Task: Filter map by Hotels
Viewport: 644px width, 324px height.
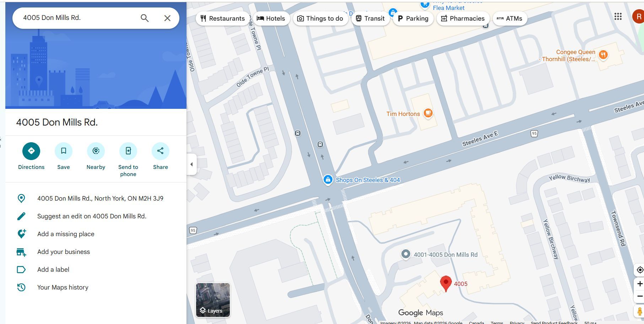Action: coord(271,18)
